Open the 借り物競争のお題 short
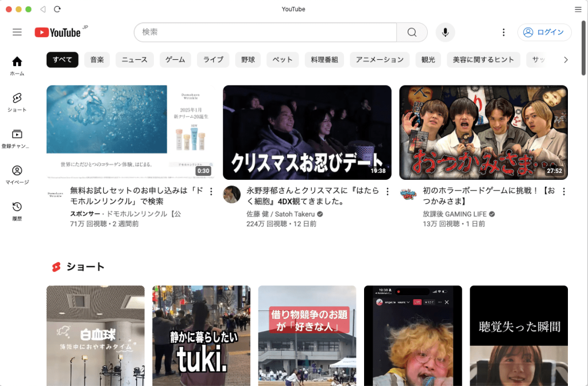The image size is (588, 386). (307, 335)
